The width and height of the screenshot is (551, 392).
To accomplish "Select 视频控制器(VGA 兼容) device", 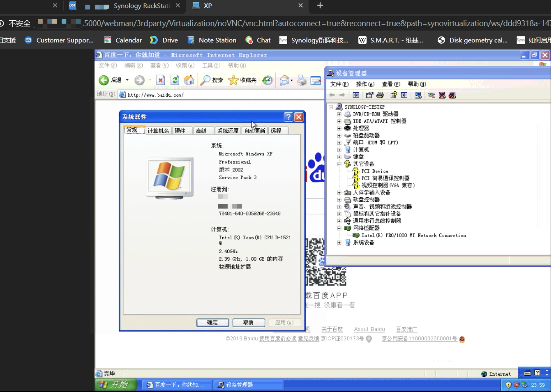I will coord(388,185).
